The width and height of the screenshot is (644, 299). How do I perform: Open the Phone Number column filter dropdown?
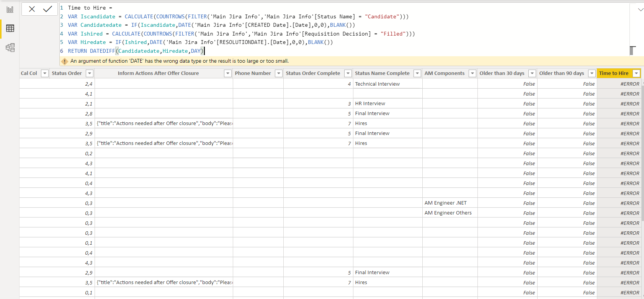coord(279,73)
